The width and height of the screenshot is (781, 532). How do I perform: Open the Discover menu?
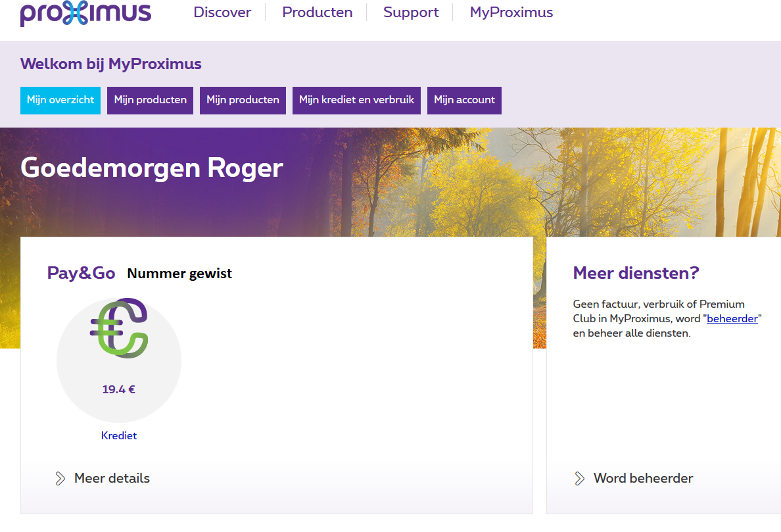pos(222,12)
